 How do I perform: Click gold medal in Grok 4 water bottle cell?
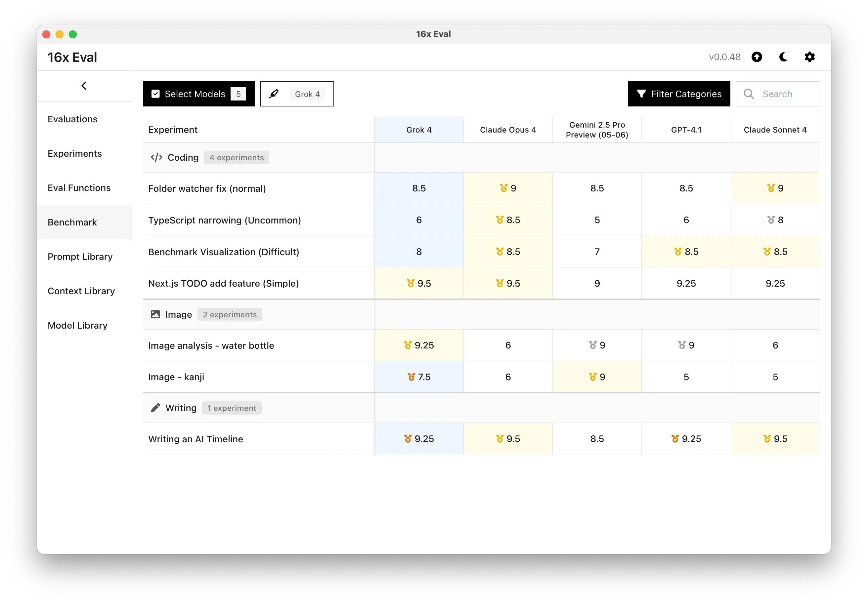tap(408, 345)
